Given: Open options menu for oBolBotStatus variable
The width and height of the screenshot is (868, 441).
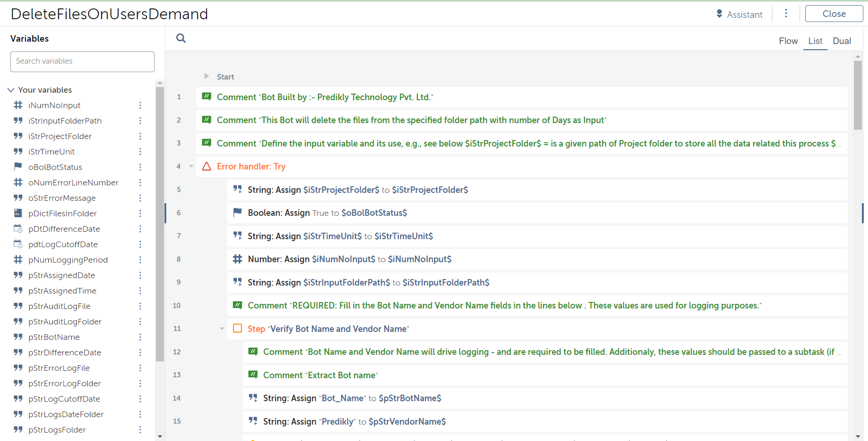Looking at the screenshot, I should [140, 167].
